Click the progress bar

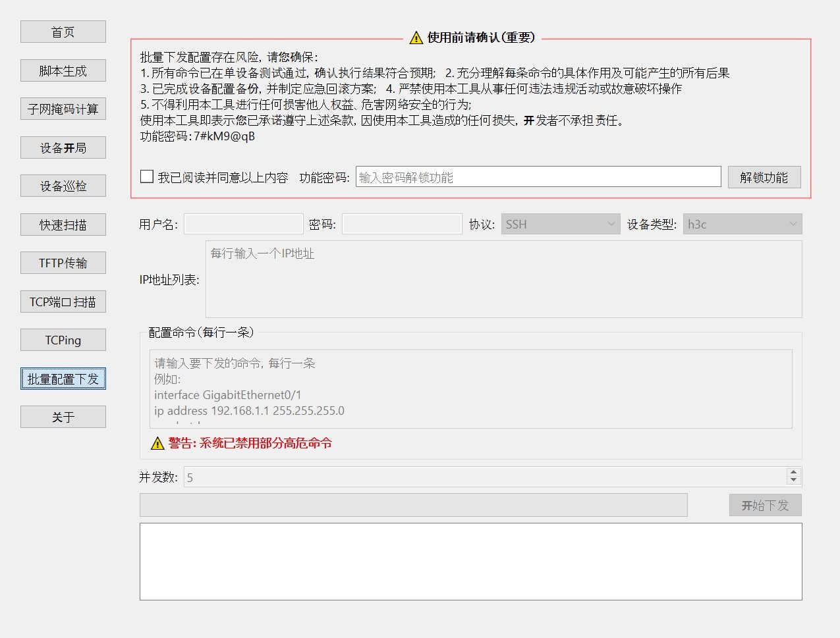point(414,505)
